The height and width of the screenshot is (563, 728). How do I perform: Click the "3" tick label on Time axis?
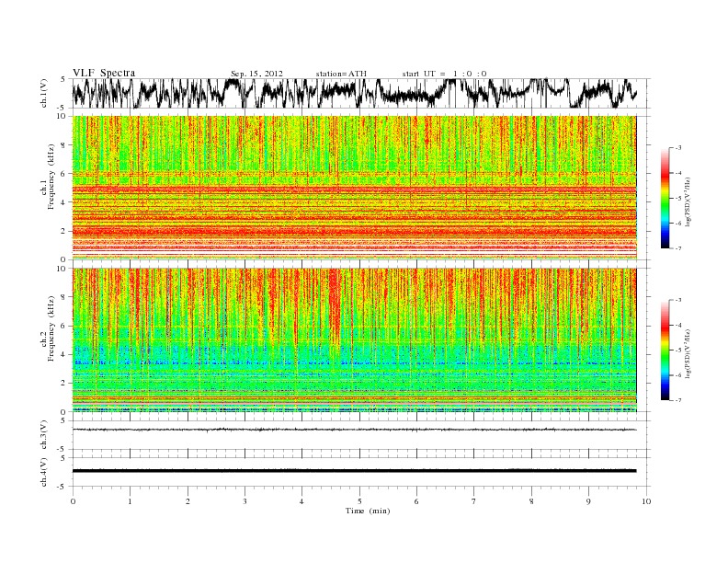(x=245, y=501)
